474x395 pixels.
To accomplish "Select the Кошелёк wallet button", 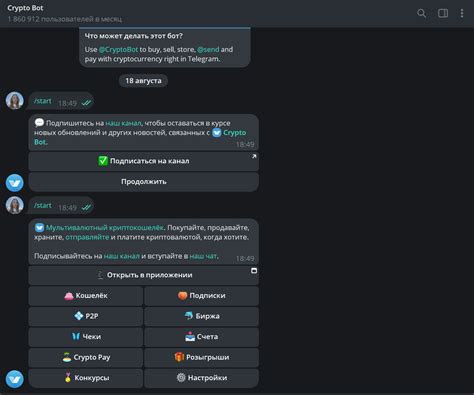I will point(86,296).
